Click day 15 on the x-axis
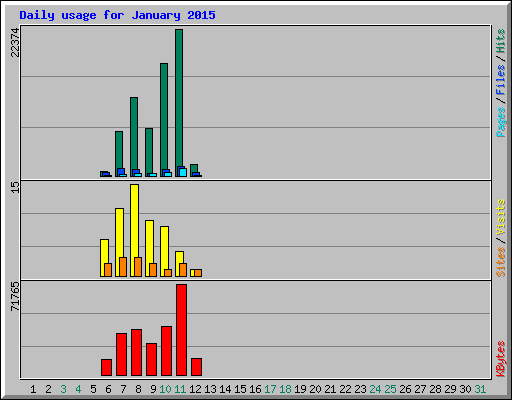512x400 pixels. [240, 389]
